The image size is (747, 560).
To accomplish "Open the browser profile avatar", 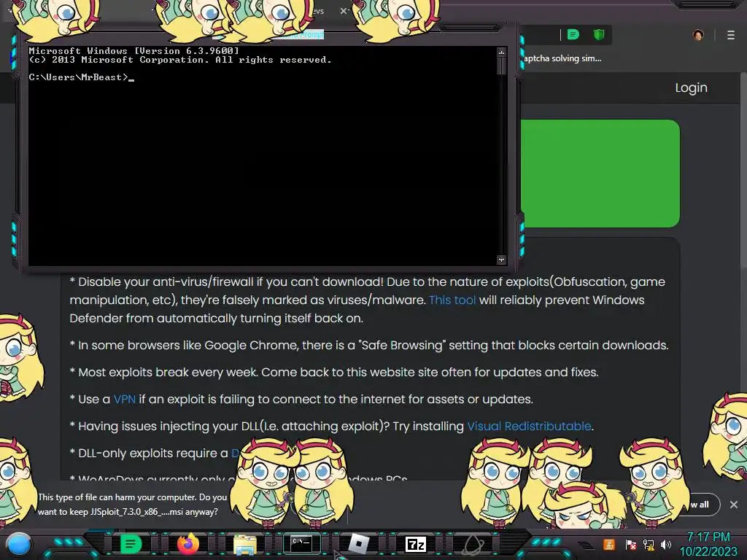I will (x=698, y=35).
